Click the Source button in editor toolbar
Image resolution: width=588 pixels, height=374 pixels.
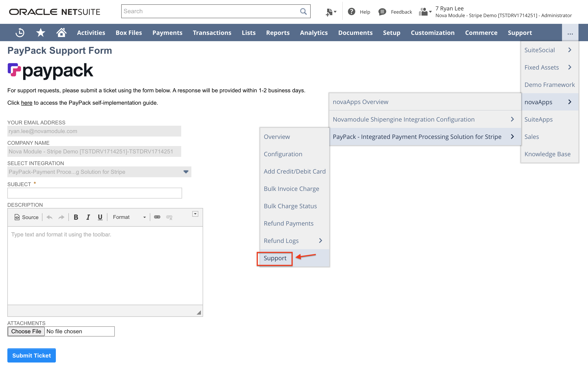pos(26,217)
